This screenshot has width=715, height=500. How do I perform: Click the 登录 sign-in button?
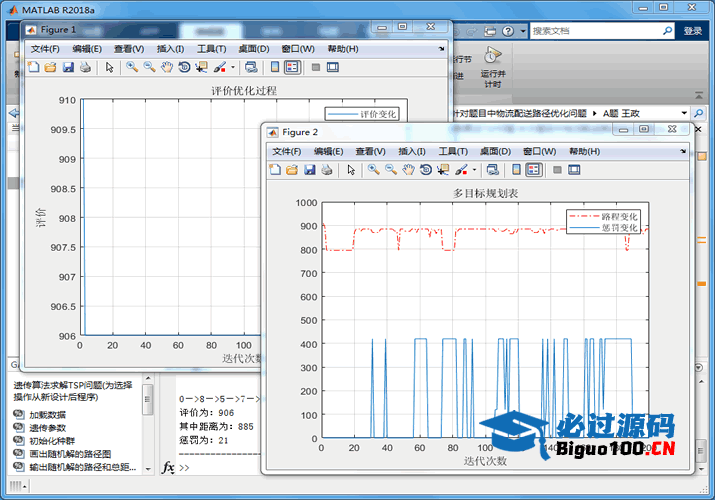(693, 31)
